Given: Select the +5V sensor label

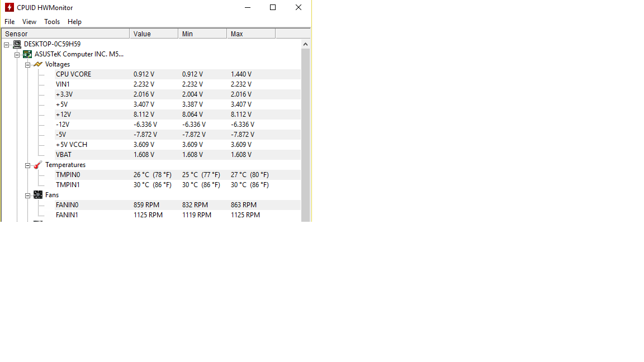Looking at the screenshot, I should (x=61, y=104).
